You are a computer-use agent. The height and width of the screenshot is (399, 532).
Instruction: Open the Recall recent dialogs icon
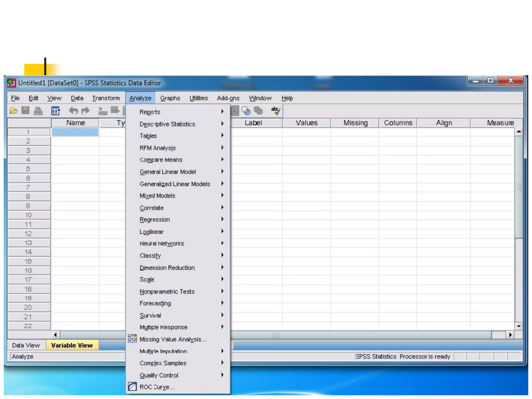[56, 111]
